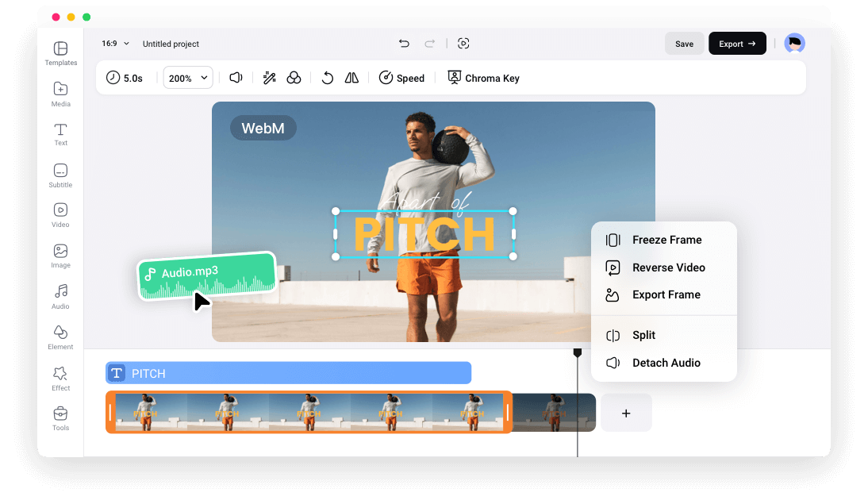
Task: Select the PITCH text track
Action: tap(287, 372)
